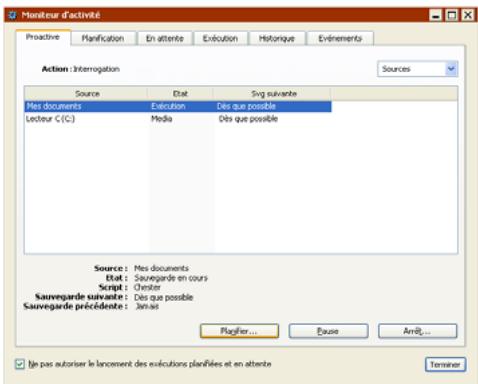
Task: Switch to the Proactive tab
Action: (x=43, y=37)
